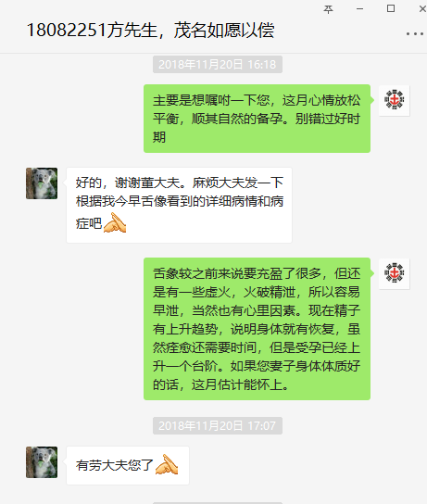Click the timestamp 2018年11月20日 16:18
The width and height of the screenshot is (427, 504).
coord(218,64)
